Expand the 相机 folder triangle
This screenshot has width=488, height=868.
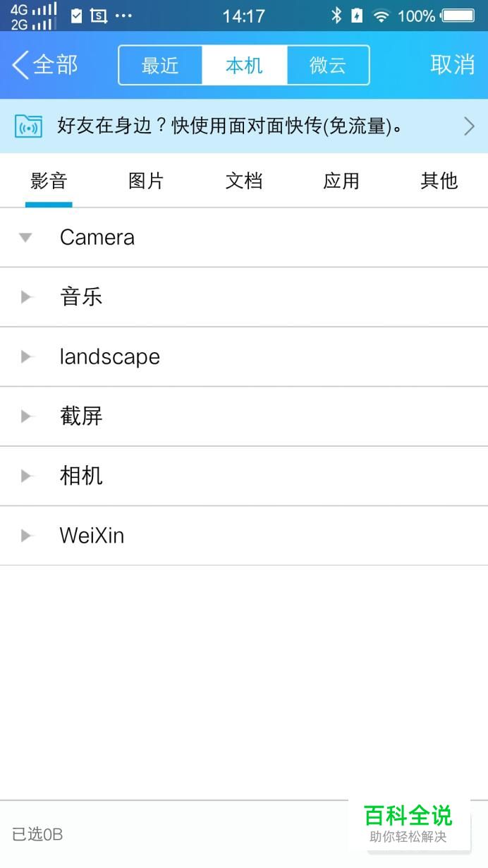point(27,476)
